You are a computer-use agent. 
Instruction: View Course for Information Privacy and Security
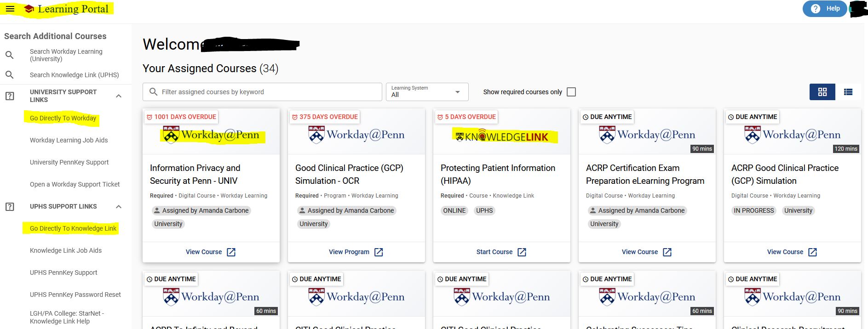(204, 252)
